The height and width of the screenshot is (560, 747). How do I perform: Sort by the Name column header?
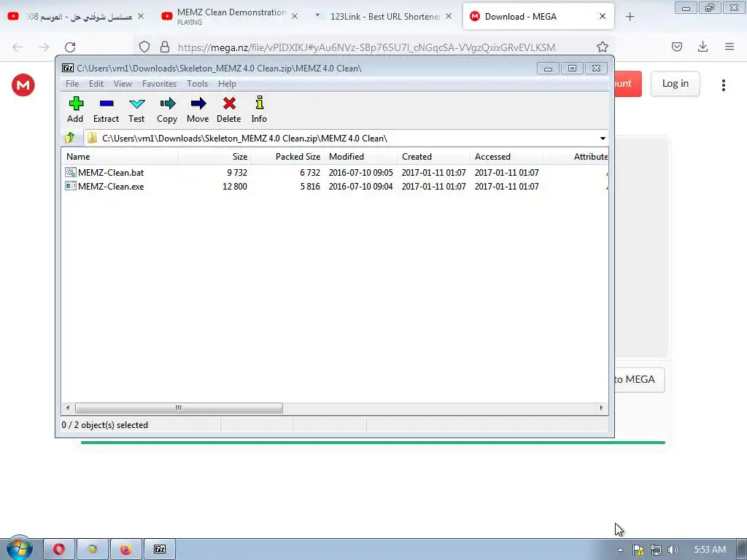coord(120,157)
